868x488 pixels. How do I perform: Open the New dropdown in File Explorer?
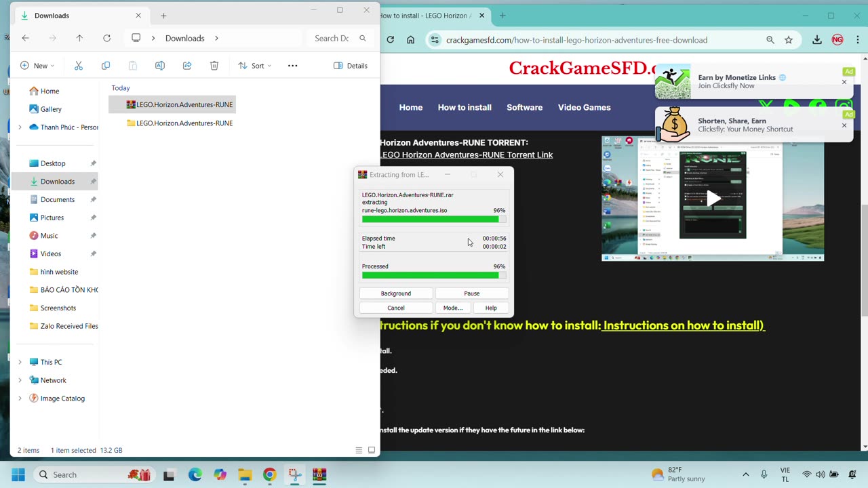[37, 66]
